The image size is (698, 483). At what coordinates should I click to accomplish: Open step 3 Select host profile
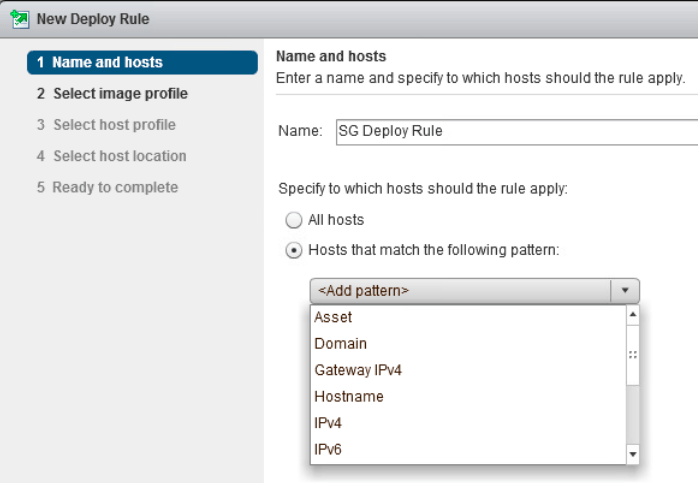[106, 125]
